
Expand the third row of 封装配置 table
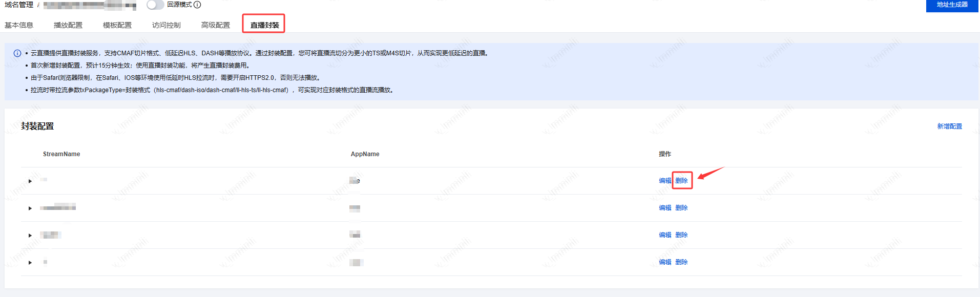point(30,236)
